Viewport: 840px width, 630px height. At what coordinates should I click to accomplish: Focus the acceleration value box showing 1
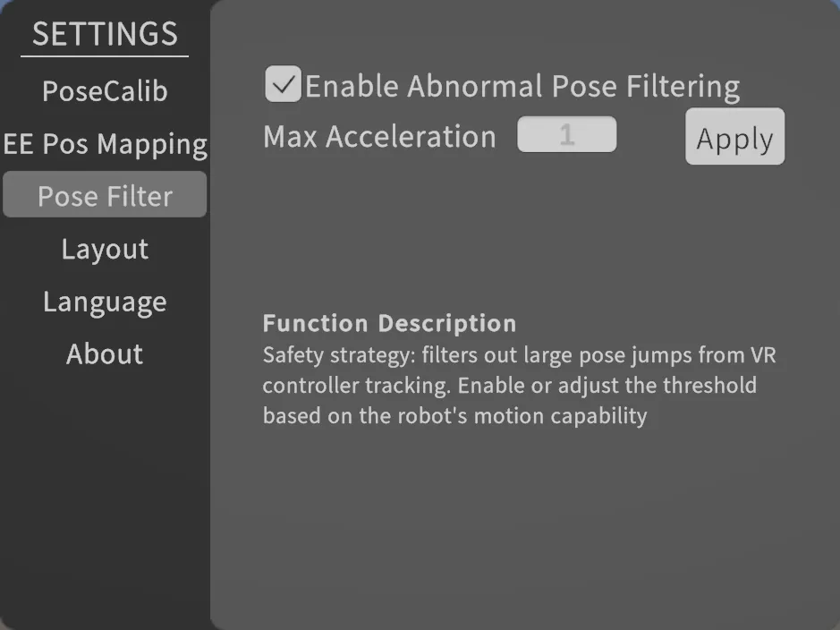pyautogui.click(x=567, y=134)
